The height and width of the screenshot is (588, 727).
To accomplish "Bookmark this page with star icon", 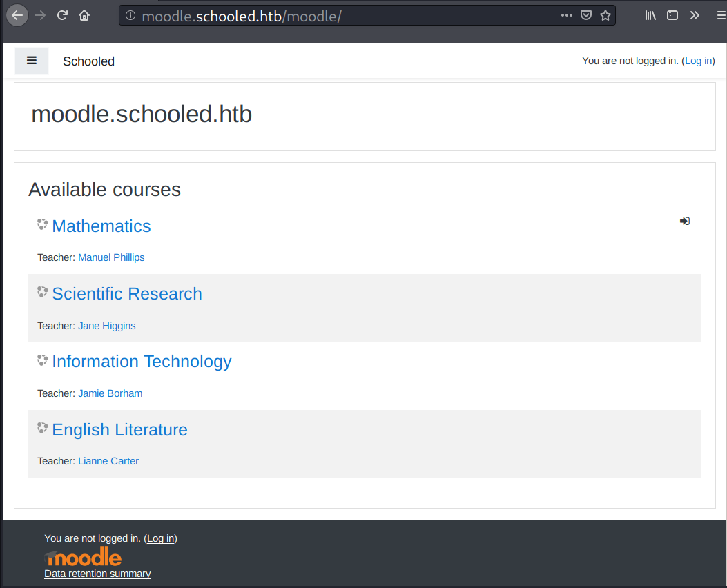I will click(605, 15).
